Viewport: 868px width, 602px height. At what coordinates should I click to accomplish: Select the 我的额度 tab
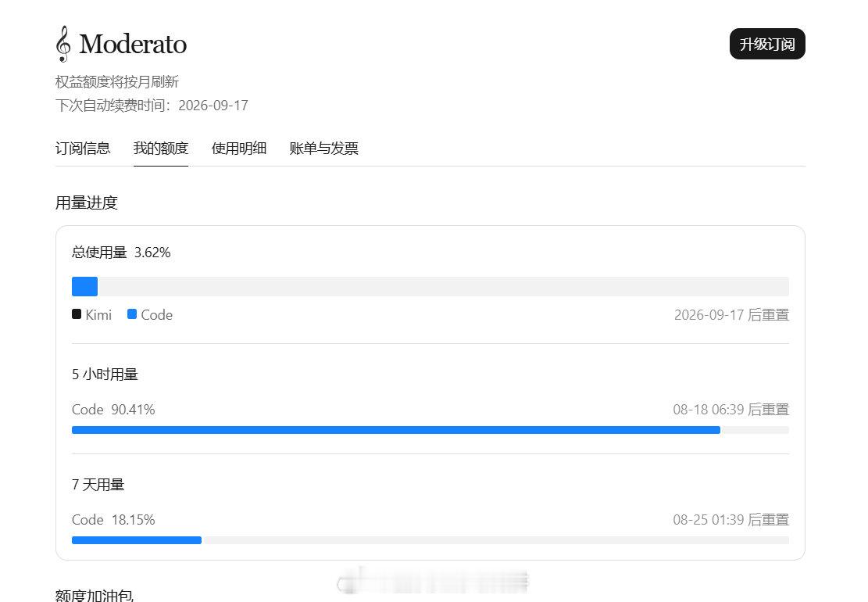161,149
